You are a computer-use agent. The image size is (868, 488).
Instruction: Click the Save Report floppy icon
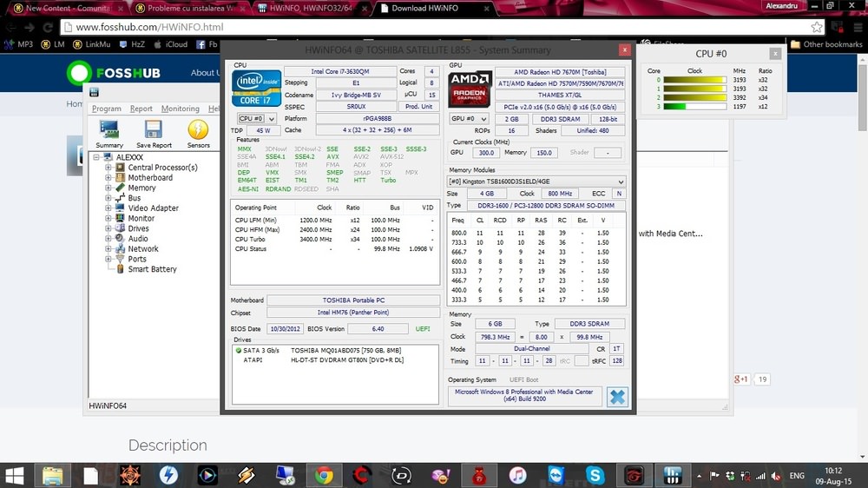154,131
